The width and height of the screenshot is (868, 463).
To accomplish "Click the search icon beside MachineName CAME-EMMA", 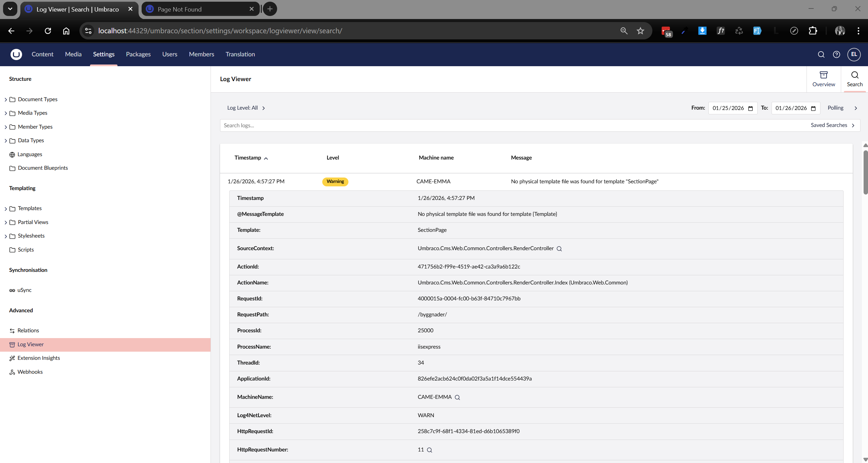I will pyautogui.click(x=457, y=397).
